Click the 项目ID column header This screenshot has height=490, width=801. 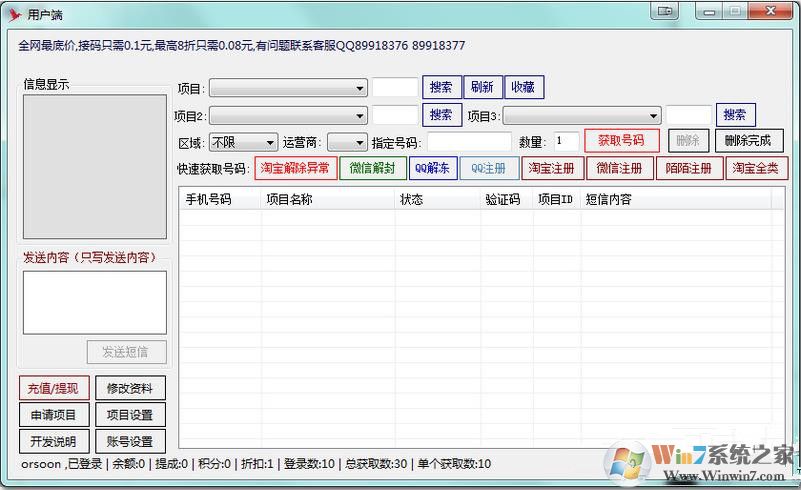[557, 199]
